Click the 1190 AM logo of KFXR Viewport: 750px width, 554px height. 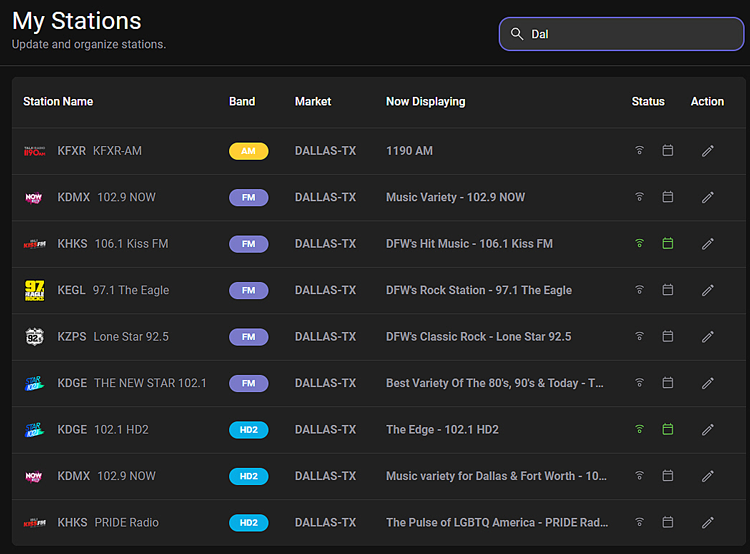[34, 151]
